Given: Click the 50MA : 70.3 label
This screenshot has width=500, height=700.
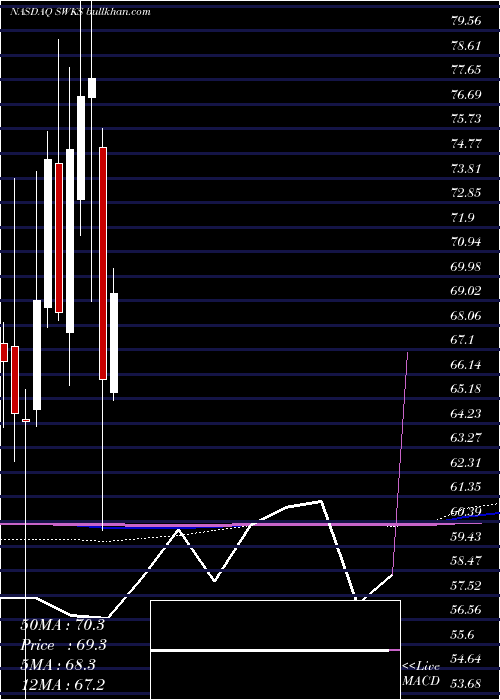Looking at the screenshot, I should 62,625.
